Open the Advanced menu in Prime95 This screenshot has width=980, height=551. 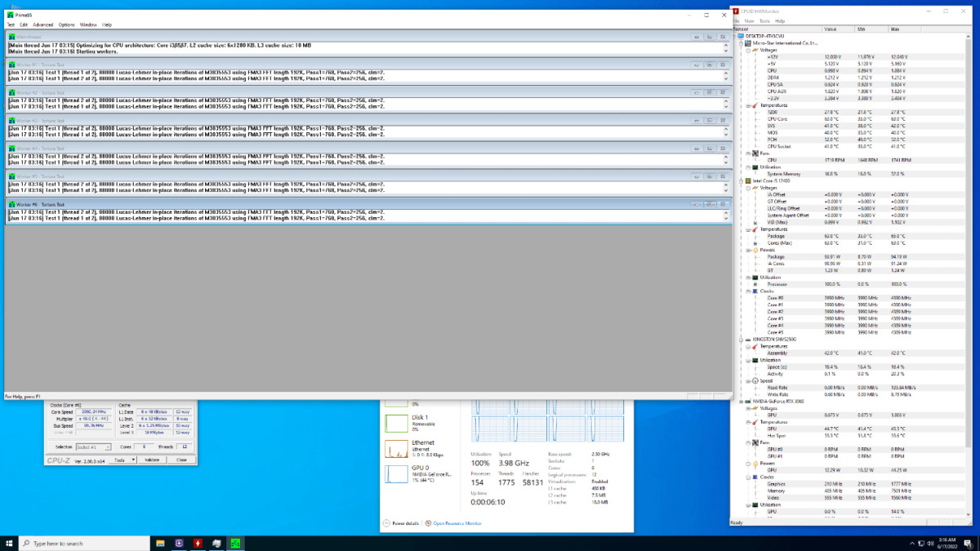(42, 24)
